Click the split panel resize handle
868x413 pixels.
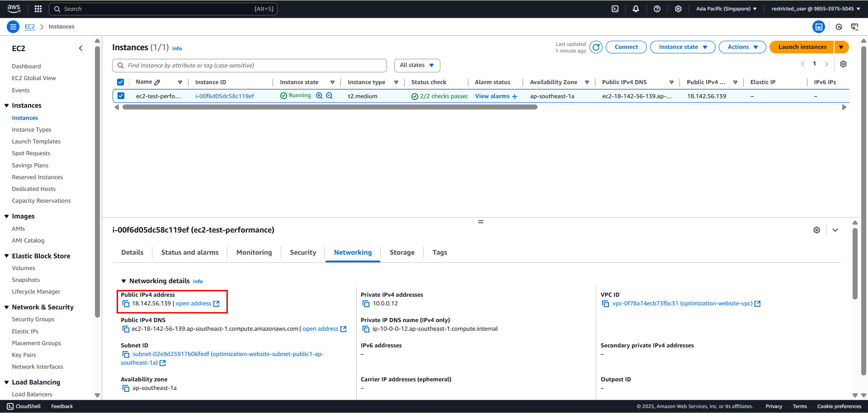tap(481, 222)
